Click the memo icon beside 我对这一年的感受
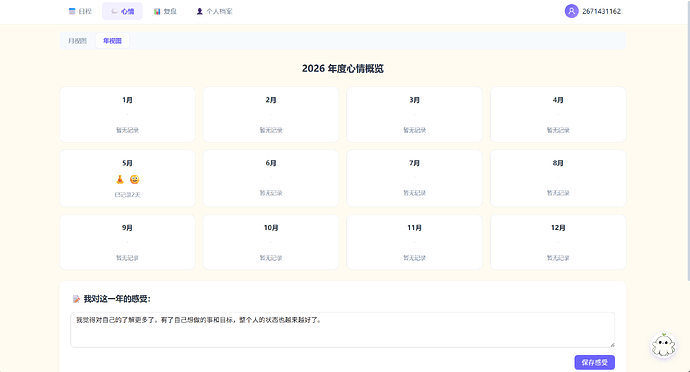This screenshot has width=690, height=372. point(76,299)
